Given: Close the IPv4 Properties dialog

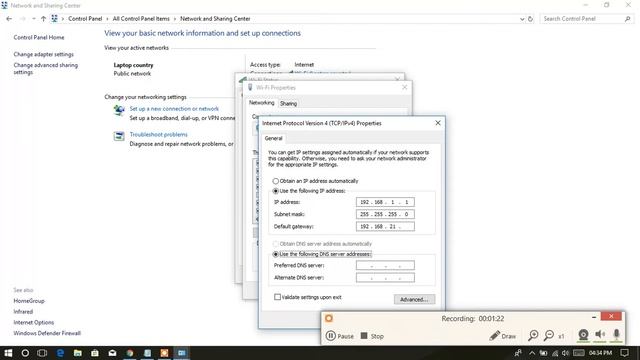Looking at the screenshot, I should (x=438, y=123).
